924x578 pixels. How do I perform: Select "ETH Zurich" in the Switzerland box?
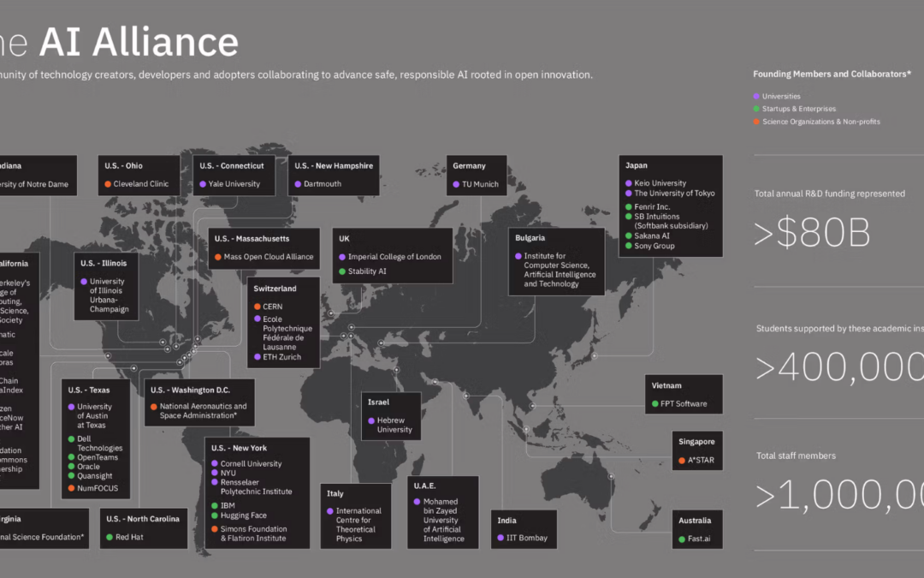point(281,357)
